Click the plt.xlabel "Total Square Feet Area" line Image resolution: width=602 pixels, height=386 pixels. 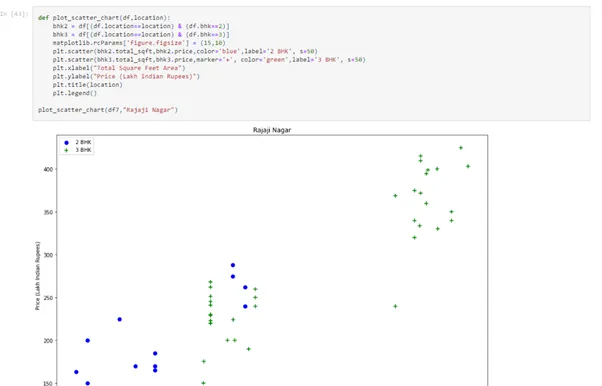point(119,68)
